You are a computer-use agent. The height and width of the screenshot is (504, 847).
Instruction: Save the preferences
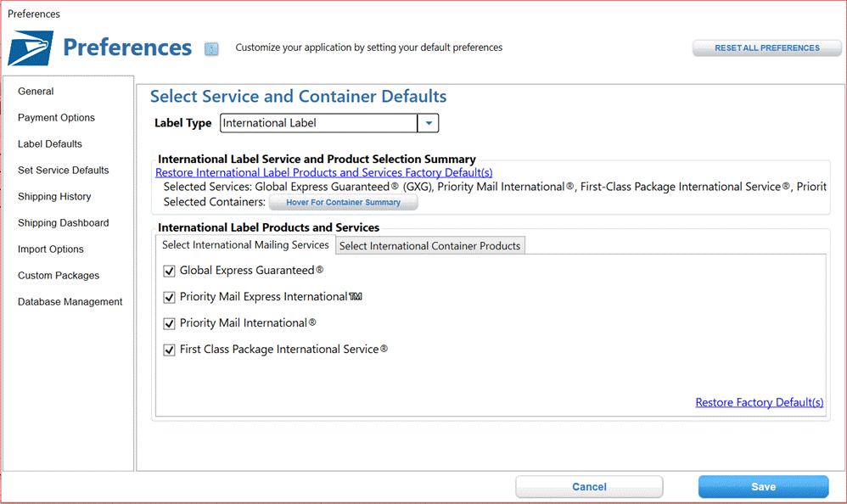point(763,487)
